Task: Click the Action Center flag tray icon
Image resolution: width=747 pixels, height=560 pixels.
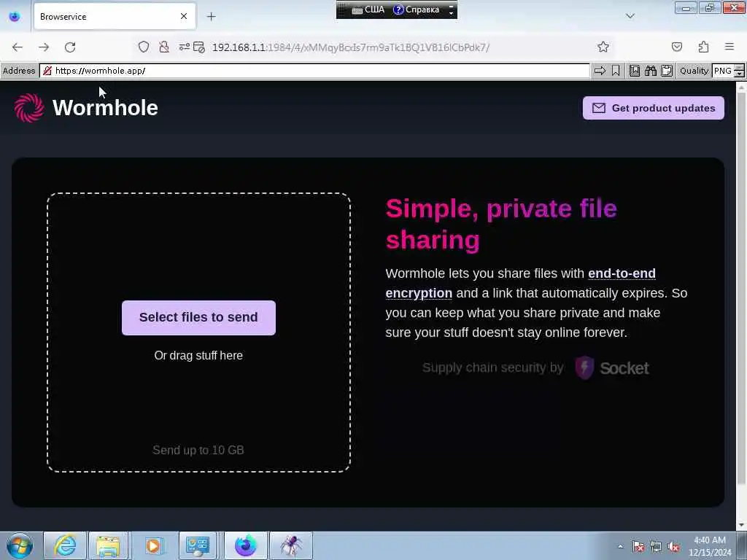Action: tap(638, 547)
